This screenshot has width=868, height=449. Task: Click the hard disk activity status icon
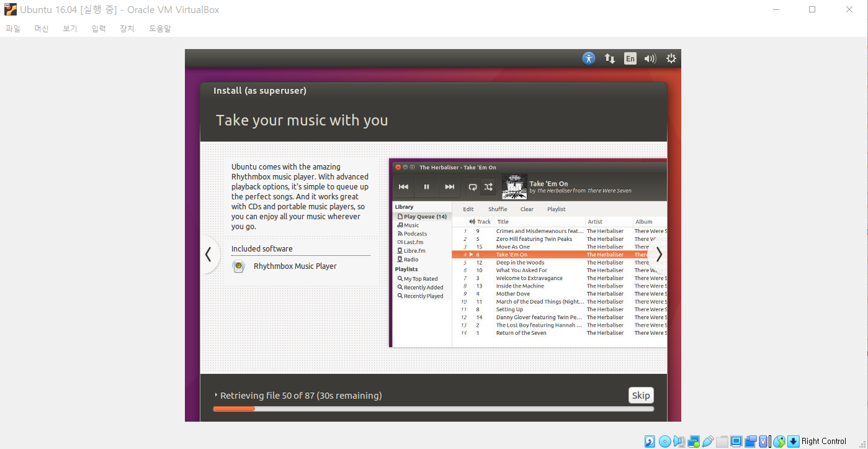tap(650, 442)
